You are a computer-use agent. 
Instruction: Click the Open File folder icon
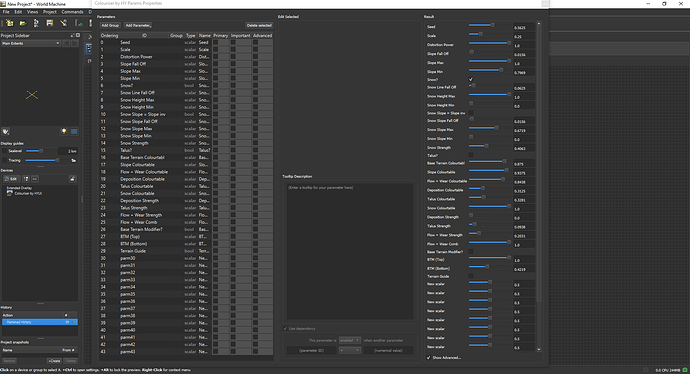tap(23, 23)
